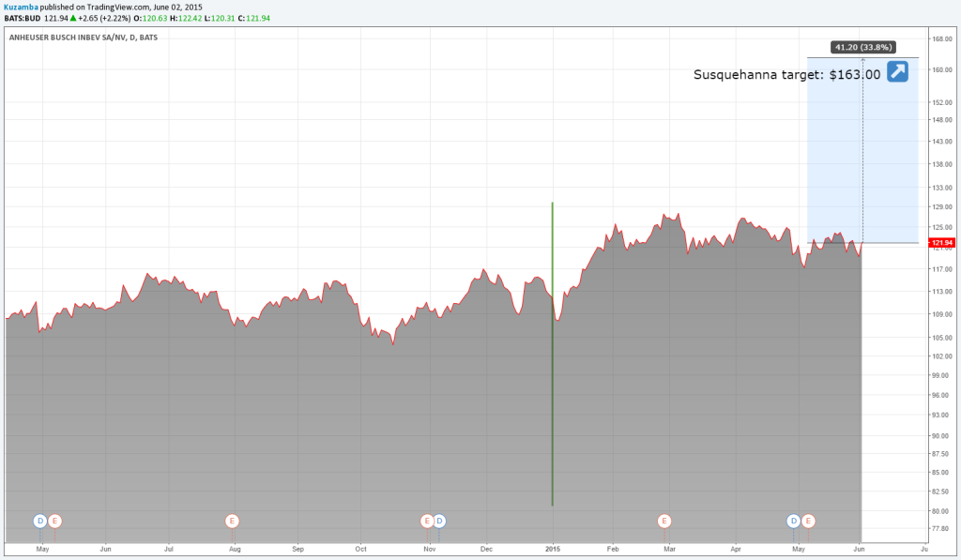Click the Sep label on the time axis

[x=297, y=549]
